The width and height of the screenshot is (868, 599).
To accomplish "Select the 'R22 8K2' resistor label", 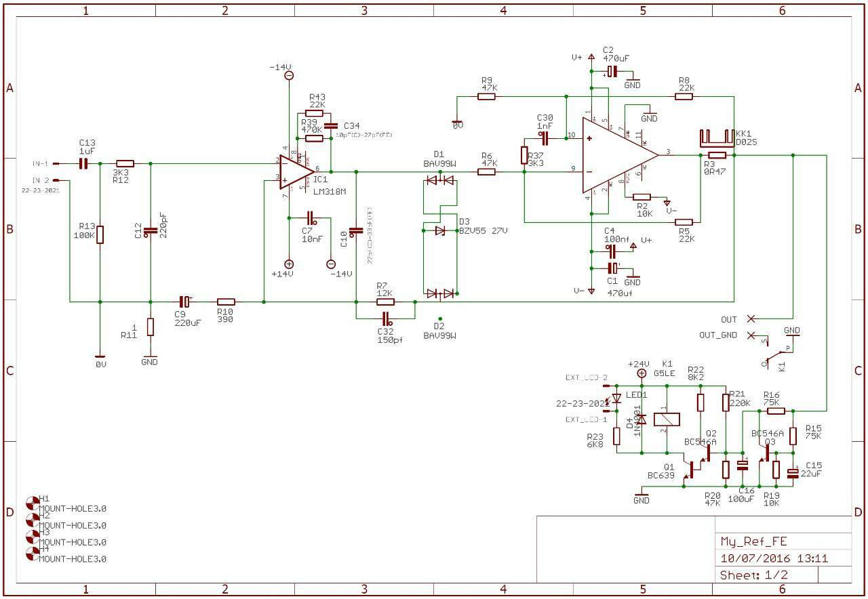I will pos(696,373).
